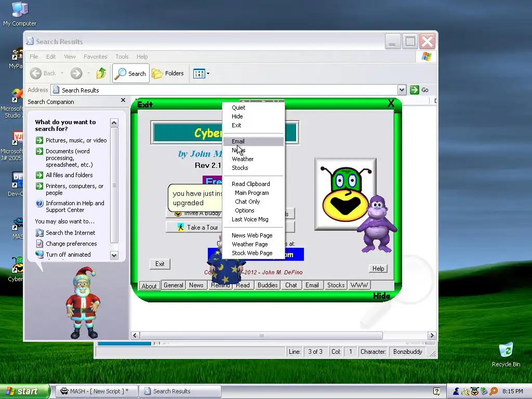The height and width of the screenshot is (399, 532).
Task: Choose Main Program menu entry
Action: [254, 193]
